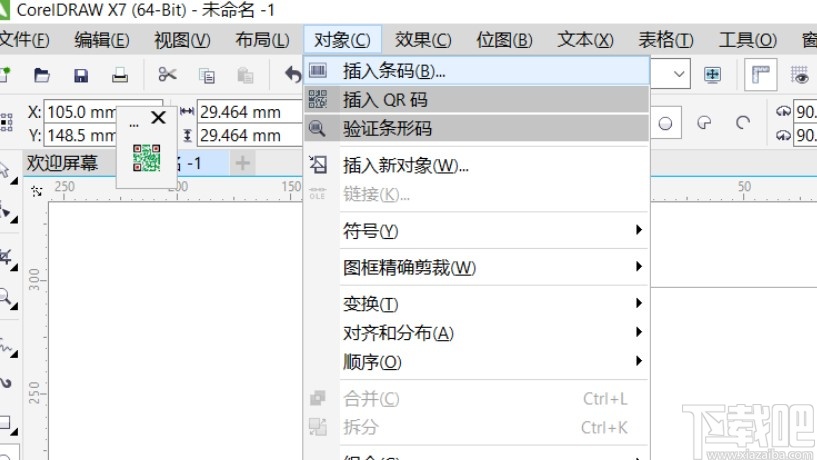Click the Print icon in toolbar
This screenshot has width=817, height=460.
pos(120,76)
